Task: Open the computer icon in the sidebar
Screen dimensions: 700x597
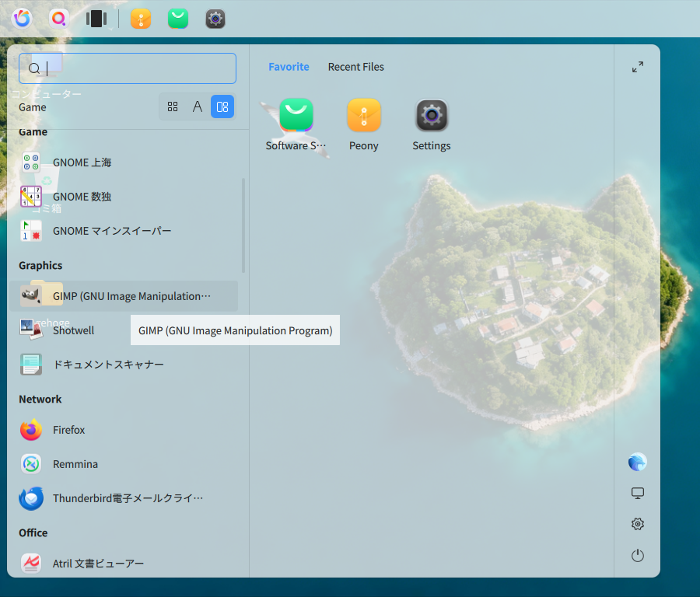Action: (638, 493)
